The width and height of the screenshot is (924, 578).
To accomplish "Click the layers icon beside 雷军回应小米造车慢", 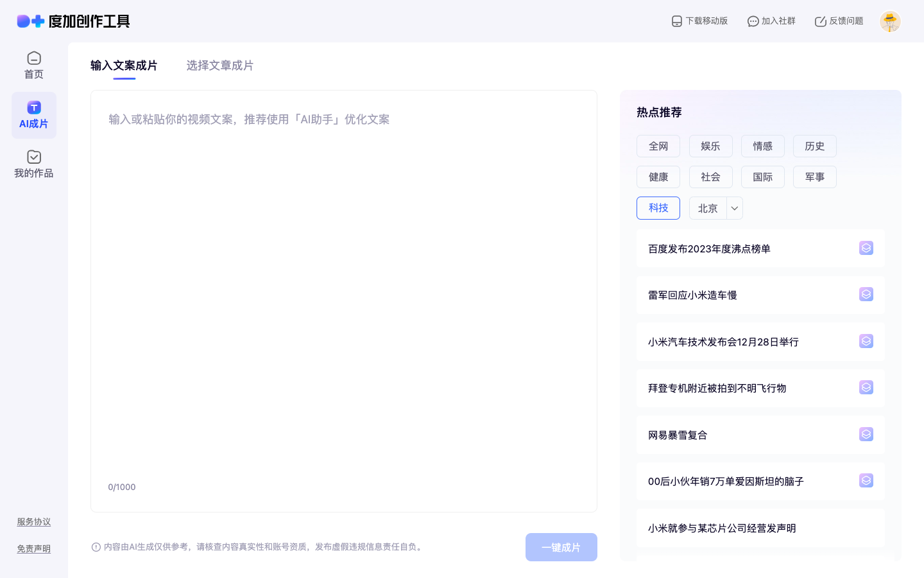I will 866,294.
